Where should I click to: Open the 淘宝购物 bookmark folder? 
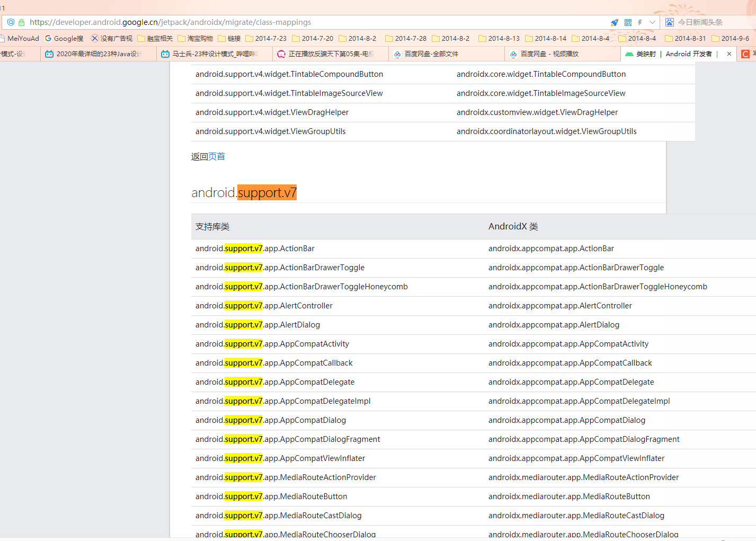pos(195,38)
